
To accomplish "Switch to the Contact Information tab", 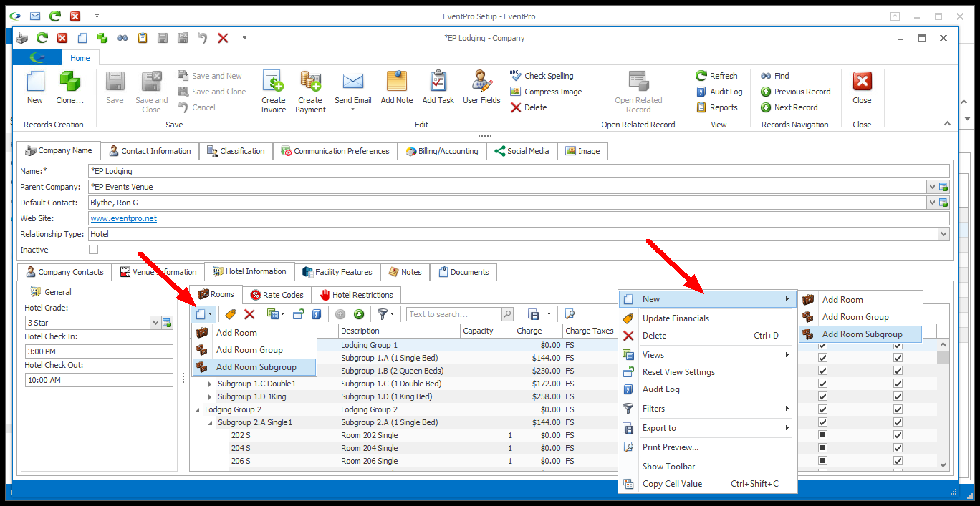I will 150,151.
